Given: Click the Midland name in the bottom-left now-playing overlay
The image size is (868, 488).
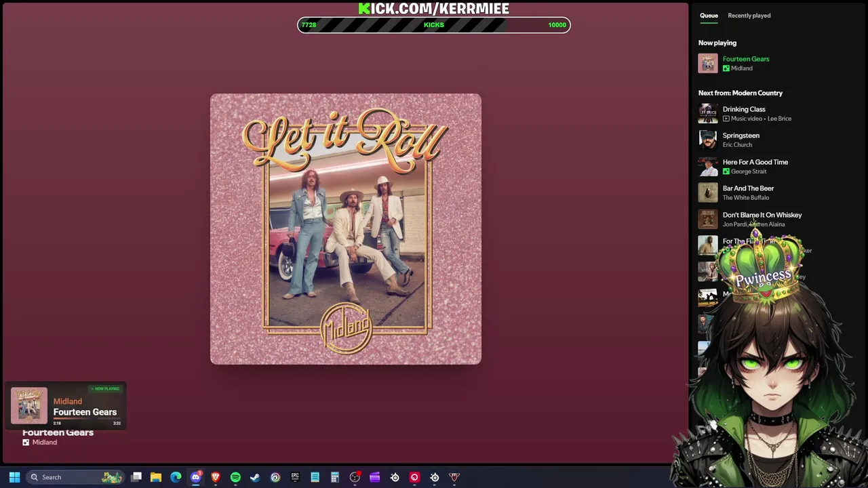Looking at the screenshot, I should [68, 401].
